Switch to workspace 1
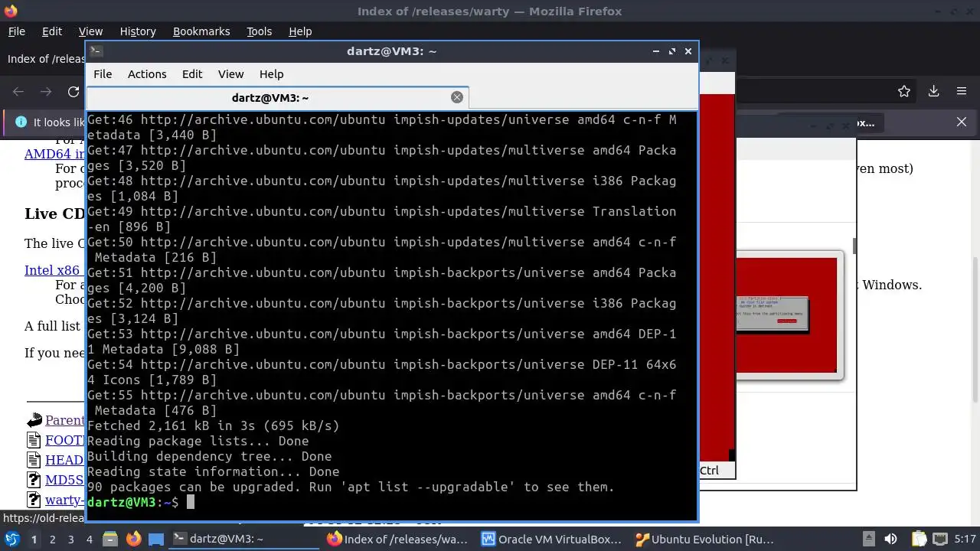 [x=34, y=539]
